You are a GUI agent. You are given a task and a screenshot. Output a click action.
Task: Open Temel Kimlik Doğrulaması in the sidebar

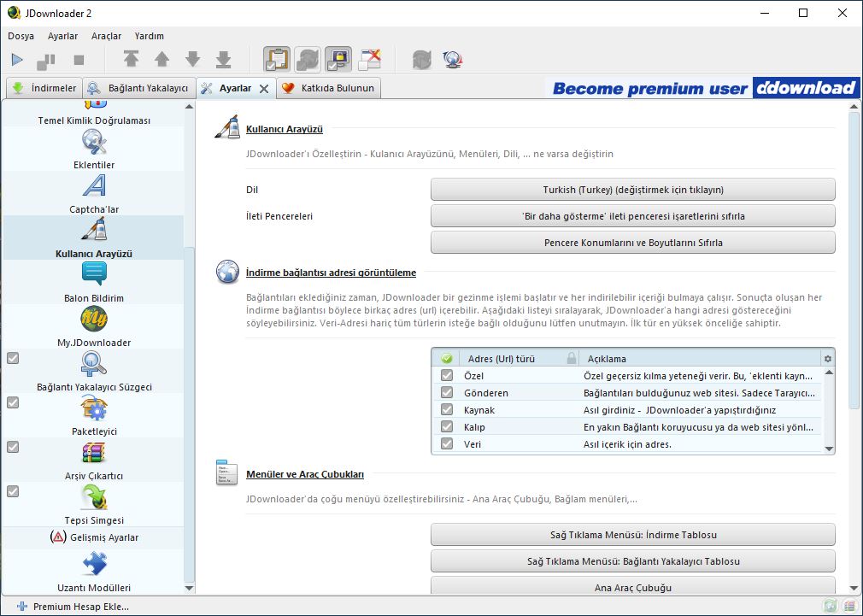[x=94, y=114]
